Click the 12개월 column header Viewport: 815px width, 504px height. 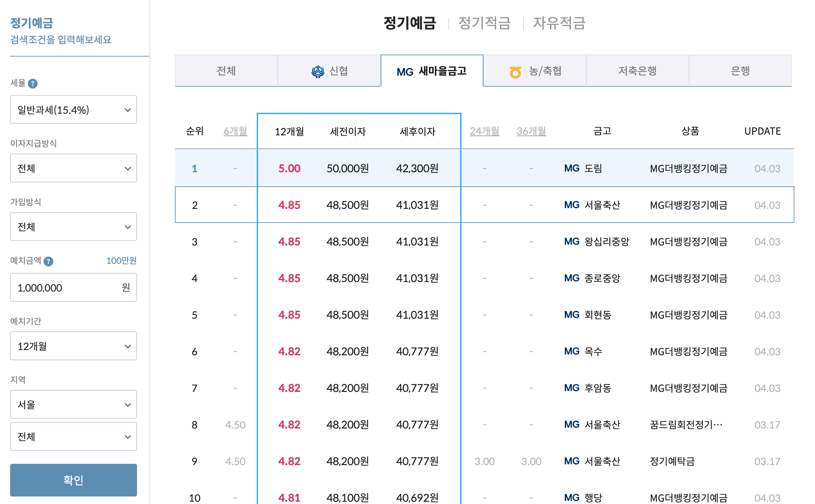(x=289, y=132)
